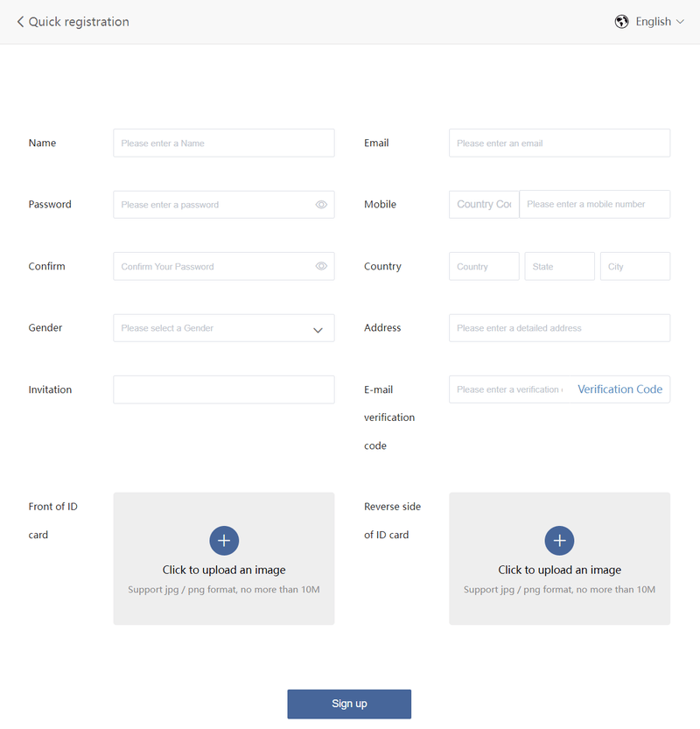Focus the Email input field
700x729 pixels.
coord(560,143)
